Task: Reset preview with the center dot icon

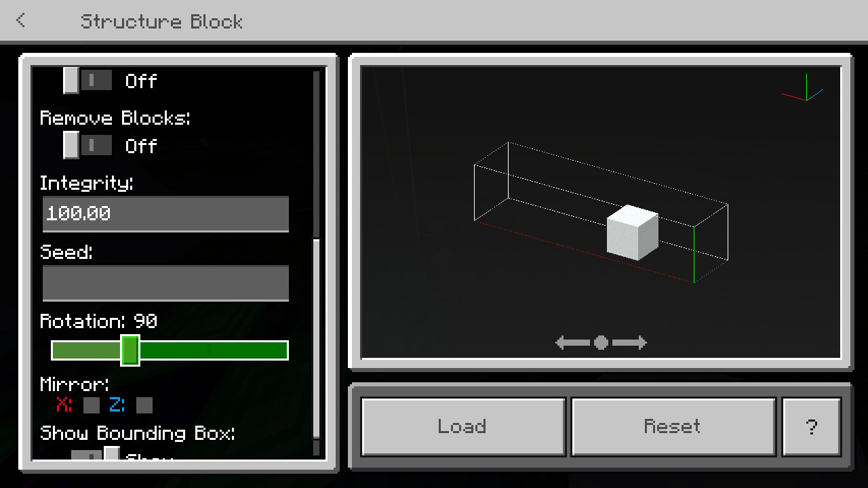Action: (601, 343)
